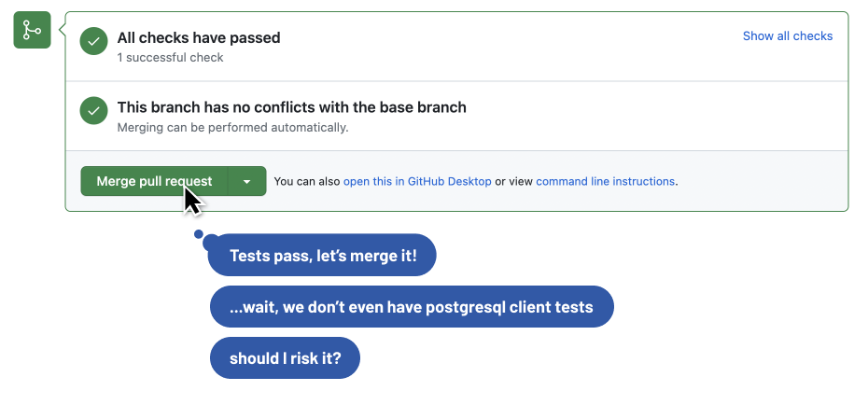Open the Show all checks link
Screen dimensions: 868x405
[x=787, y=36]
